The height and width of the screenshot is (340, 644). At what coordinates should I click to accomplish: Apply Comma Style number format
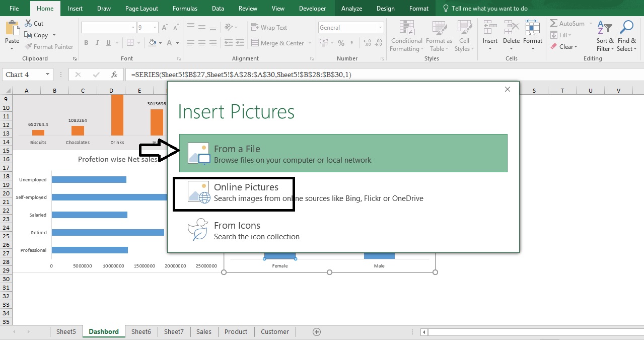click(x=352, y=43)
